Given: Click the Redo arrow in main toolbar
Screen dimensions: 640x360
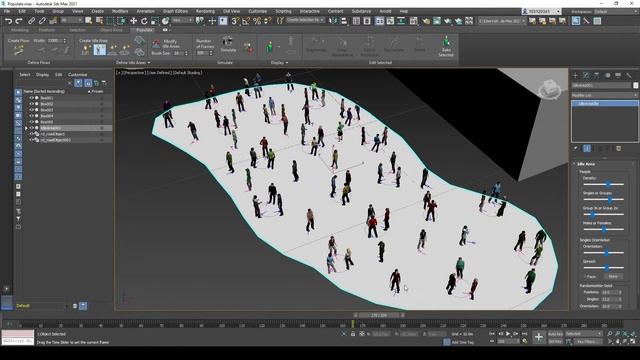Looking at the screenshot, I should pyautogui.click(x=19, y=21).
